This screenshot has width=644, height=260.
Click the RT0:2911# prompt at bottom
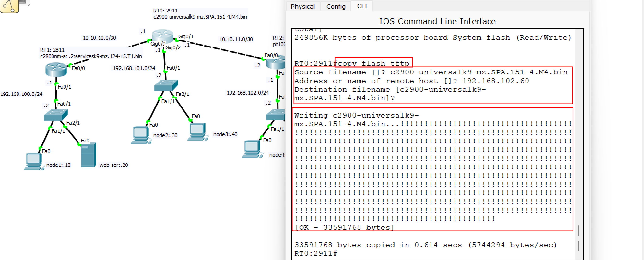pos(315,253)
